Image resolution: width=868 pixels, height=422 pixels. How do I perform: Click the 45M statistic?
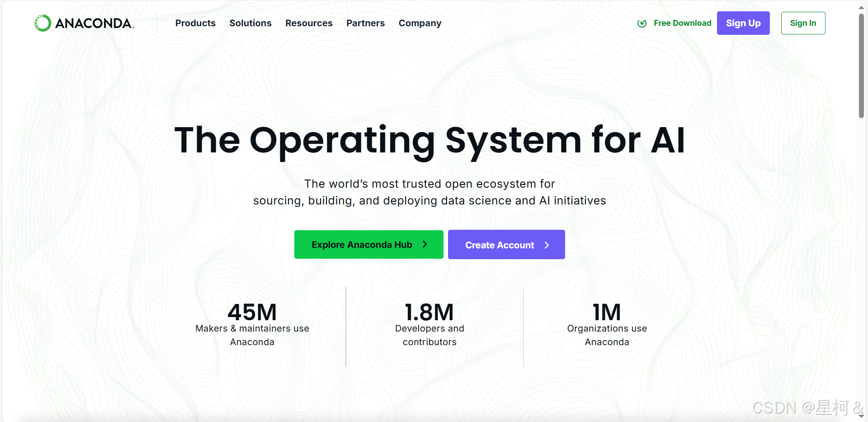(252, 312)
